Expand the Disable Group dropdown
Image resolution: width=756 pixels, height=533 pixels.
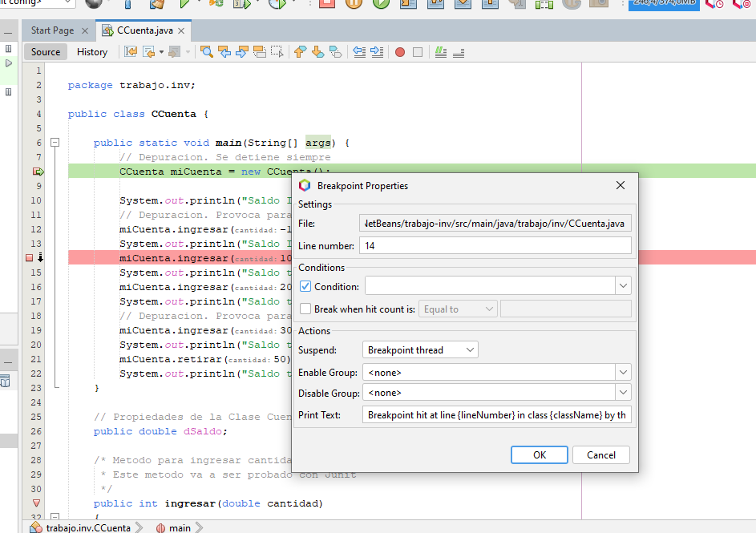[623, 393]
